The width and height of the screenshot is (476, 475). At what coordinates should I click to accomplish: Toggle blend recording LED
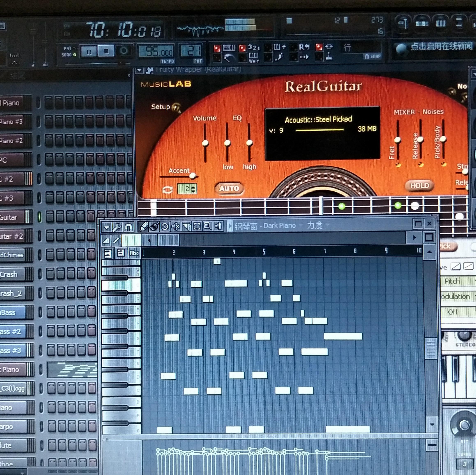pyautogui.click(x=268, y=47)
